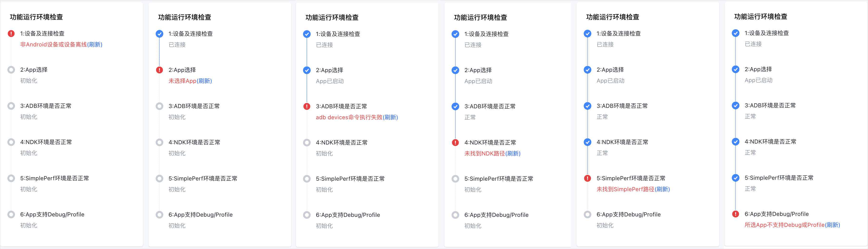Screen dimensions: 868x249
Task: Click gray 6:App支持Debug circle in adb devices failure panel
Action: coord(307,215)
